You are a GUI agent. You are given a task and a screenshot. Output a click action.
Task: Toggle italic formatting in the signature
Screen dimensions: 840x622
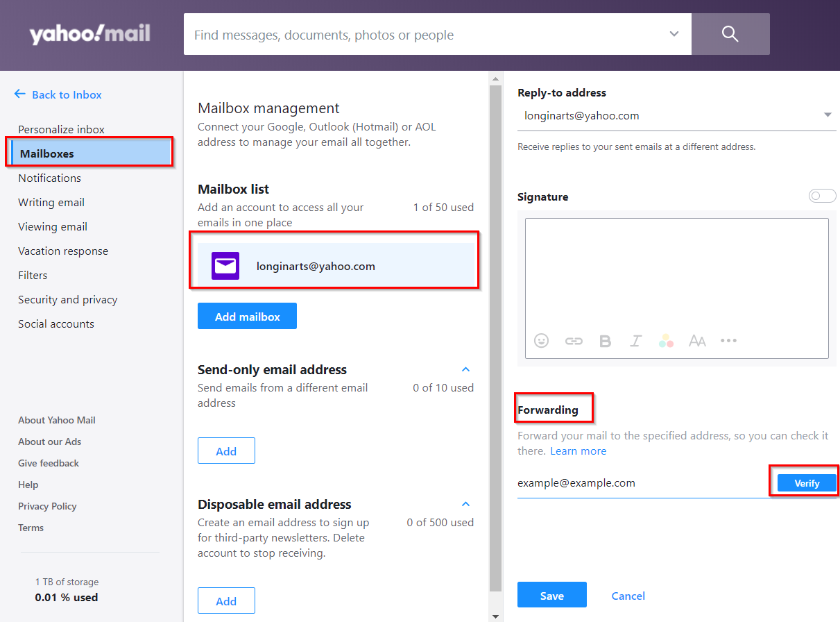pyautogui.click(x=635, y=341)
